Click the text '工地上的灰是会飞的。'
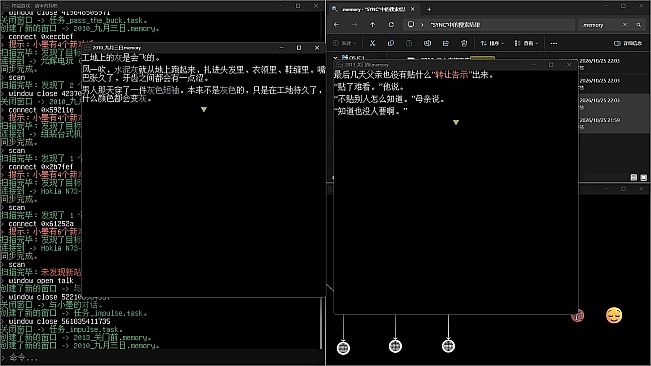651x366 pixels. click(x=121, y=58)
